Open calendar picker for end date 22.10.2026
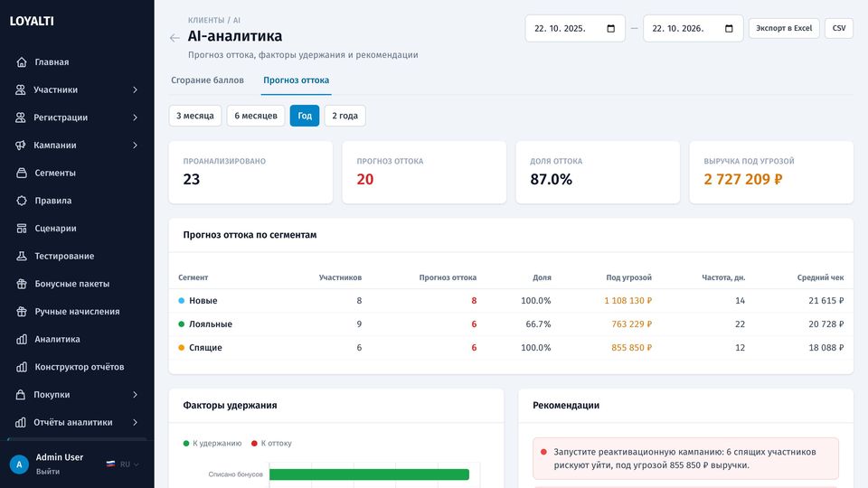Viewport: 868px width, 488px height. [729, 28]
